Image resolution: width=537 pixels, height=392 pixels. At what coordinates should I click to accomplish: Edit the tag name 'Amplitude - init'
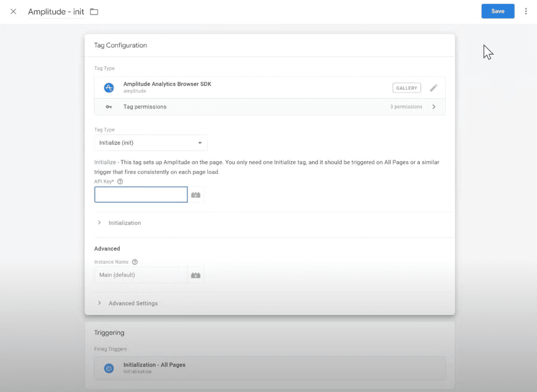click(56, 12)
